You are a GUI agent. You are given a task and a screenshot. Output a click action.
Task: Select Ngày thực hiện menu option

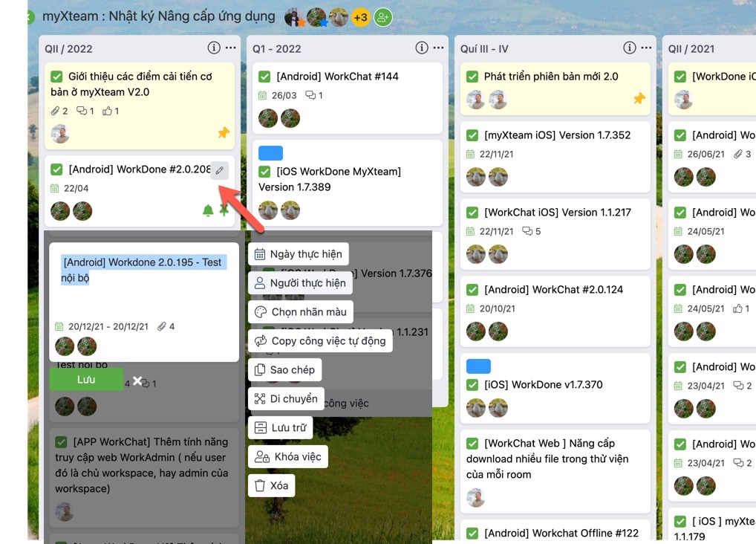[298, 254]
